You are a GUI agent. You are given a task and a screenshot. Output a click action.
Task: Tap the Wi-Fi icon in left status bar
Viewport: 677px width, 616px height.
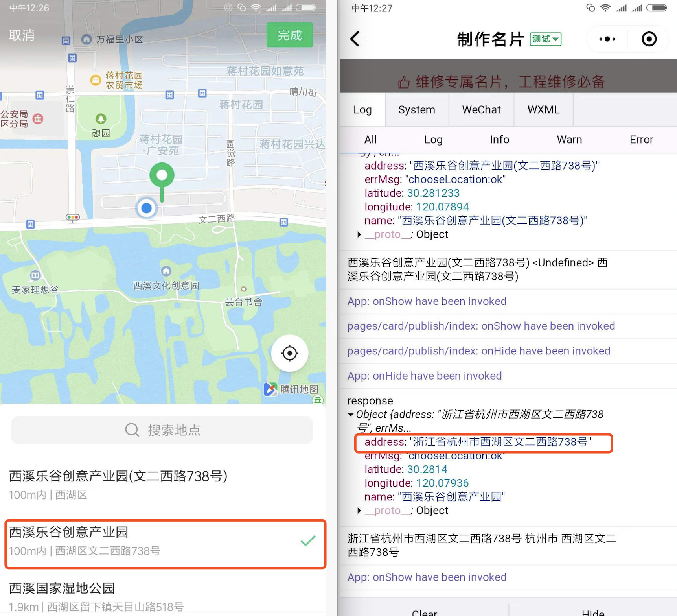256,8
